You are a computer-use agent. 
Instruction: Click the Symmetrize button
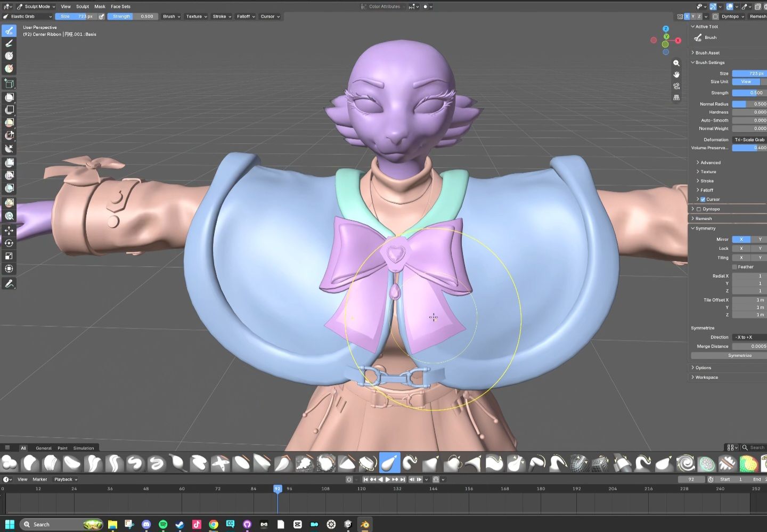point(739,356)
